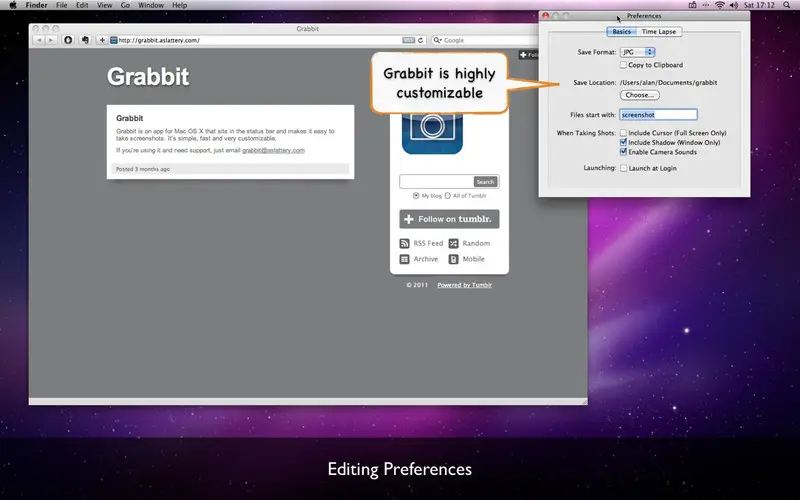Click the plus icon on Follow on tumblr
Image resolution: width=800 pixels, height=500 pixels.
click(x=409, y=219)
